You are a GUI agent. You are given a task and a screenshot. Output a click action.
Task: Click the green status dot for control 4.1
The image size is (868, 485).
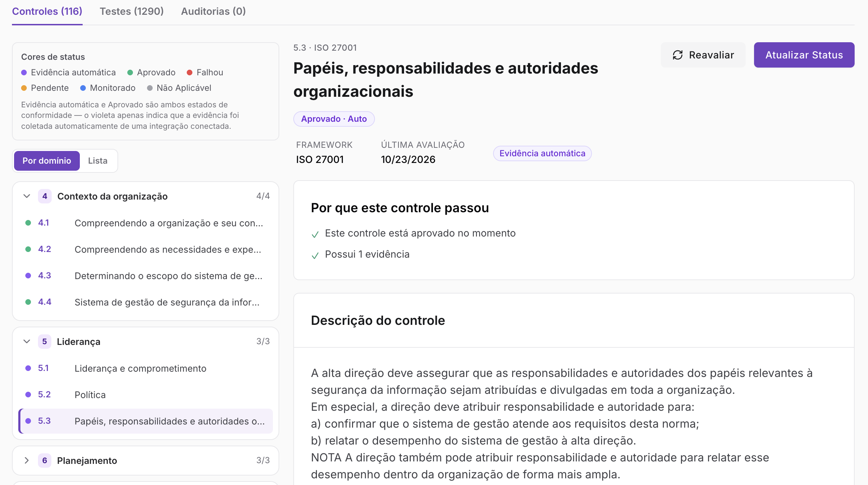[x=28, y=223]
